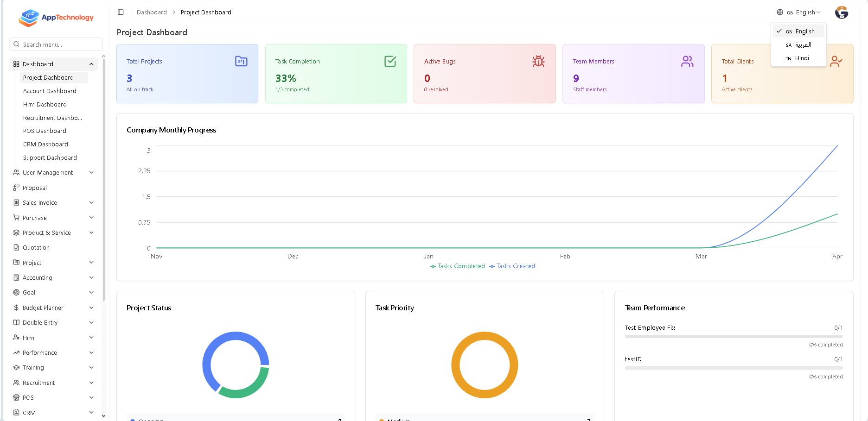Click the Total Clients user-check icon

pyautogui.click(x=836, y=61)
